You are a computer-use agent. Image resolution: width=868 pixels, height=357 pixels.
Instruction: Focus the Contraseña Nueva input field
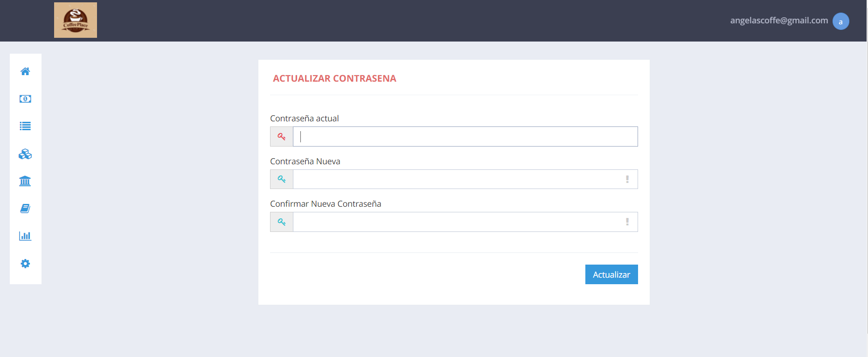point(465,179)
